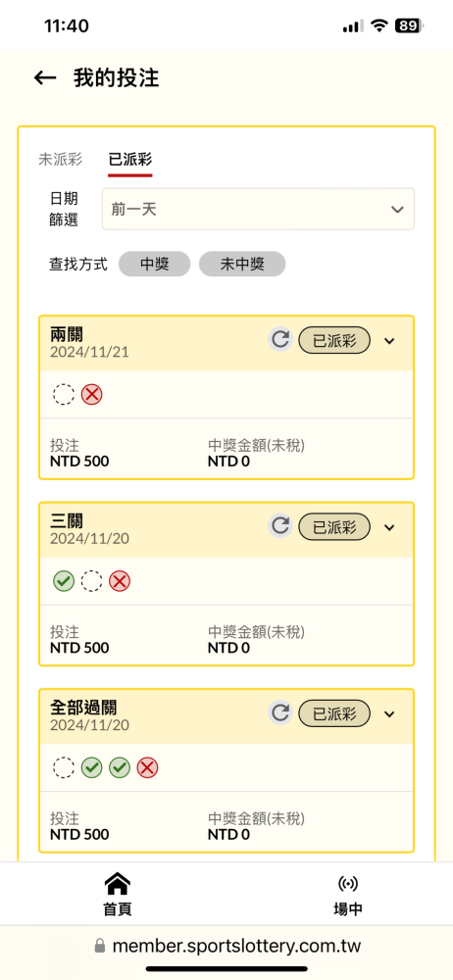Tap the back arrow beside 我的投注

coord(45,78)
